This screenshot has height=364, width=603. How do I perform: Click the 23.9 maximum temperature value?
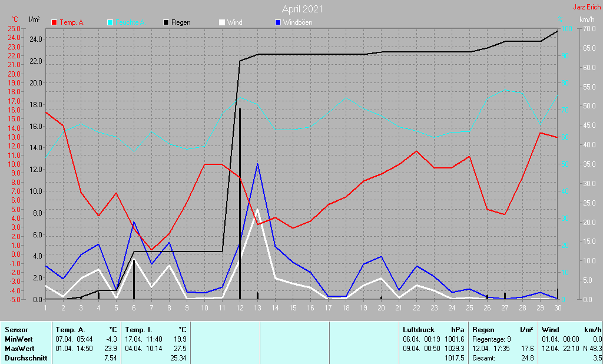111,349
